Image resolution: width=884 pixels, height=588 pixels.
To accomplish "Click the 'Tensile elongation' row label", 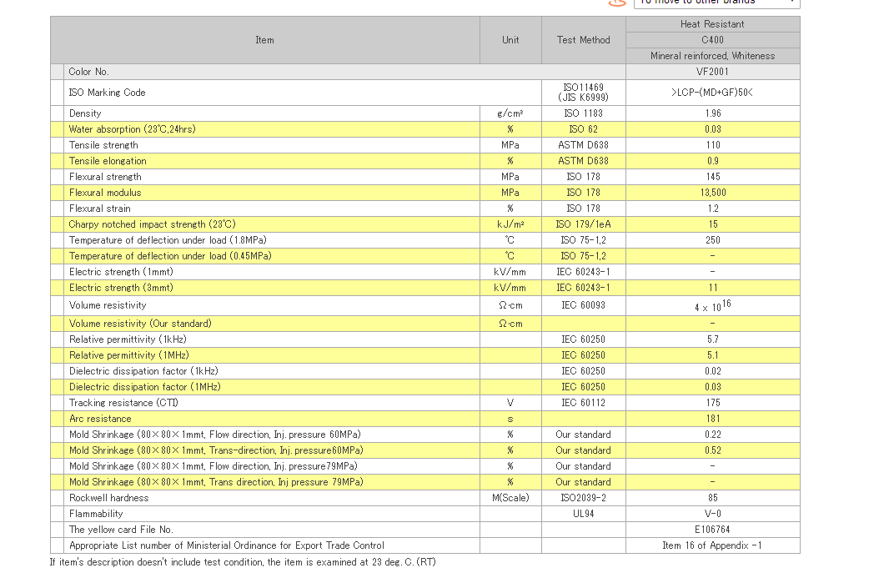I will pyautogui.click(x=108, y=161).
